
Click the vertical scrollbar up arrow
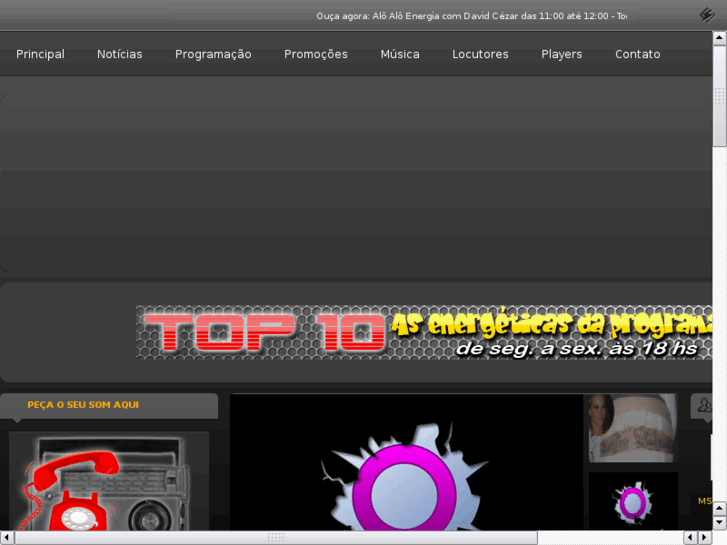(719, 38)
